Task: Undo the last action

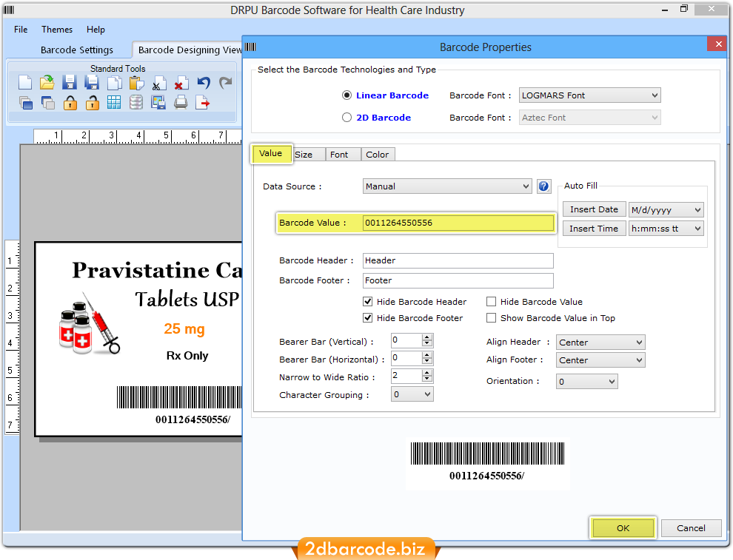Action: 204,83
